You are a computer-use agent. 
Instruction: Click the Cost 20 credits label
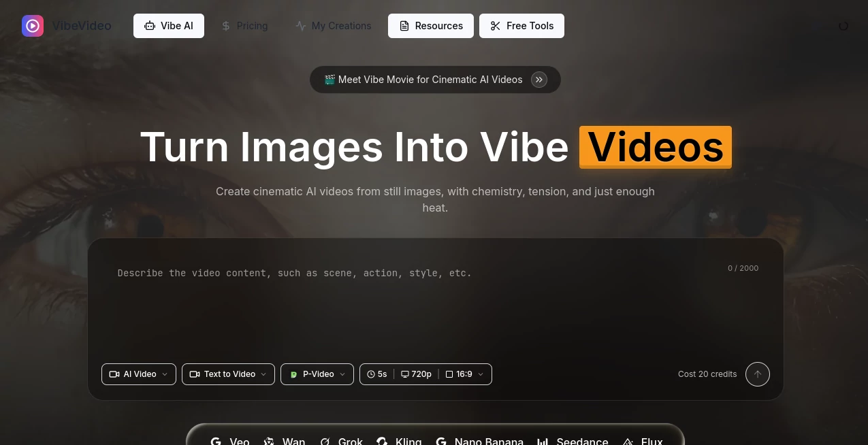coord(707,374)
